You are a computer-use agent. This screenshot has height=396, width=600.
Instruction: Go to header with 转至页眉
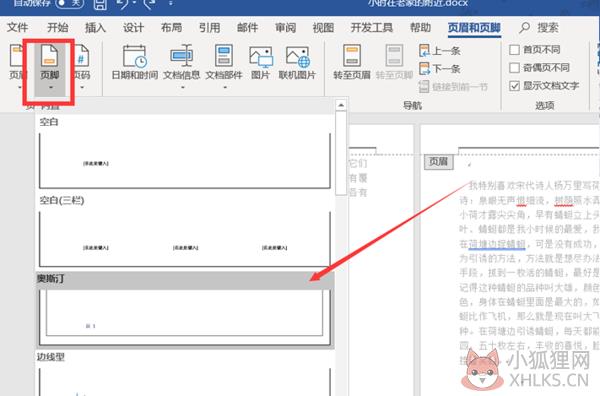click(x=352, y=63)
